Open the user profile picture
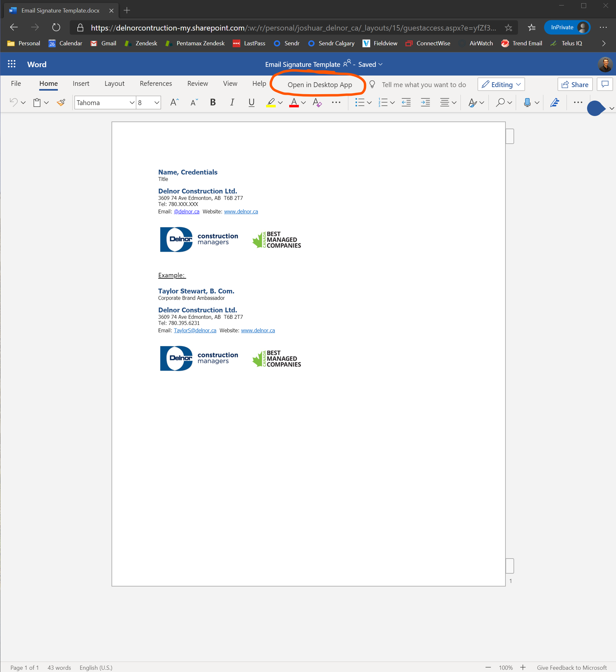The image size is (616, 672). pyautogui.click(x=605, y=64)
